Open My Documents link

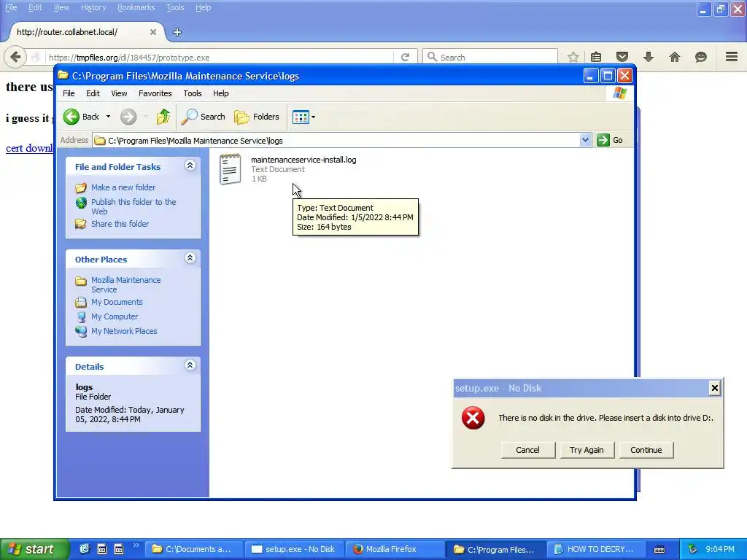pos(117,302)
